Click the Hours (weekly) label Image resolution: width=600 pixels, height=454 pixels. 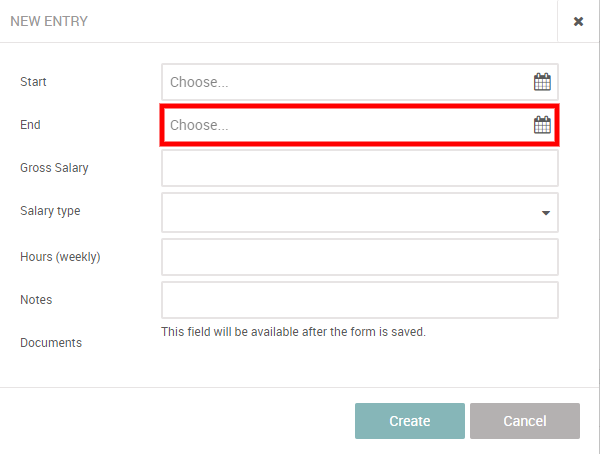(x=60, y=256)
